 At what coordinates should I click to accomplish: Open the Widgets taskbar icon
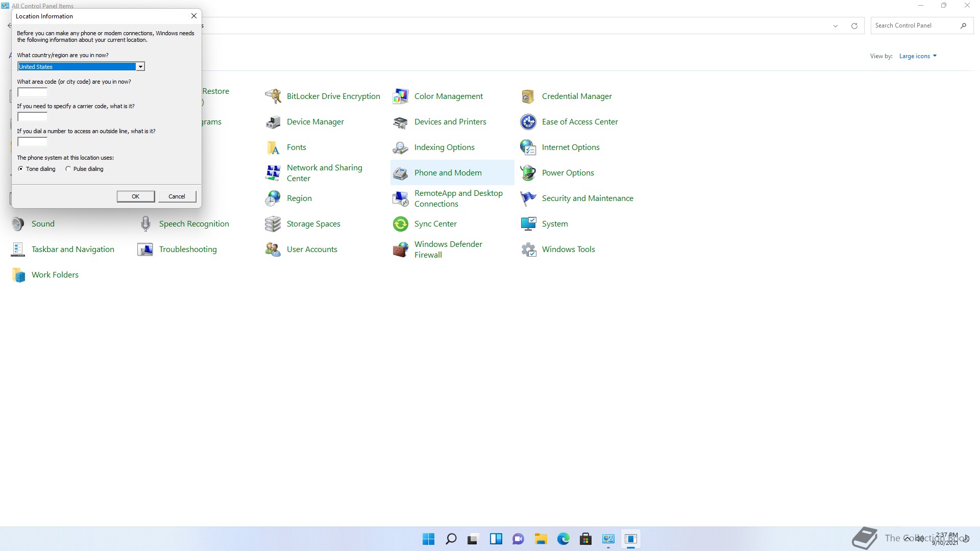(496, 539)
